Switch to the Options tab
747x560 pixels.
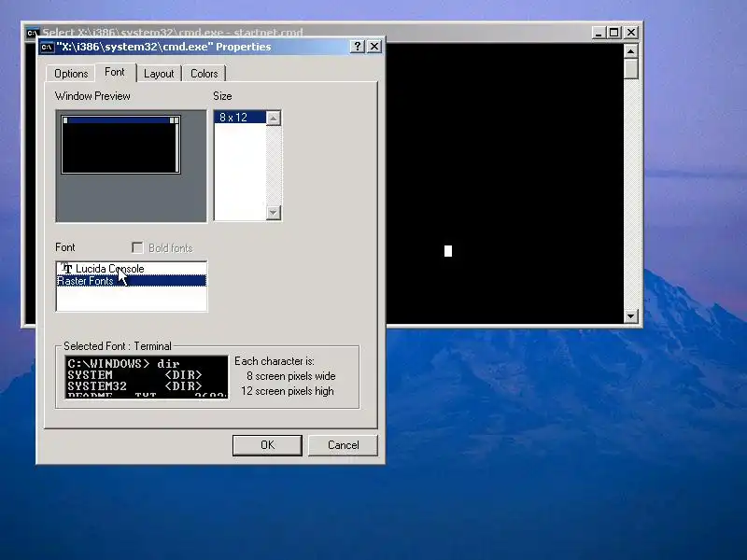71,74
